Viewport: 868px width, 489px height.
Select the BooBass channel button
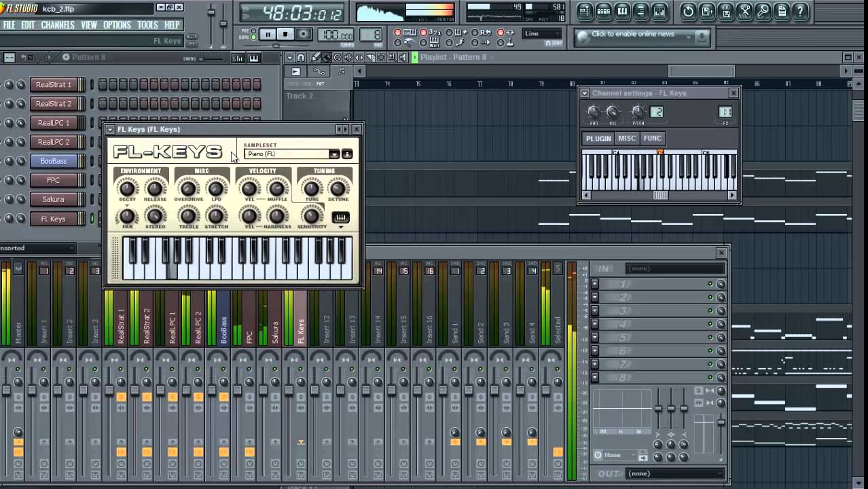pos(54,161)
